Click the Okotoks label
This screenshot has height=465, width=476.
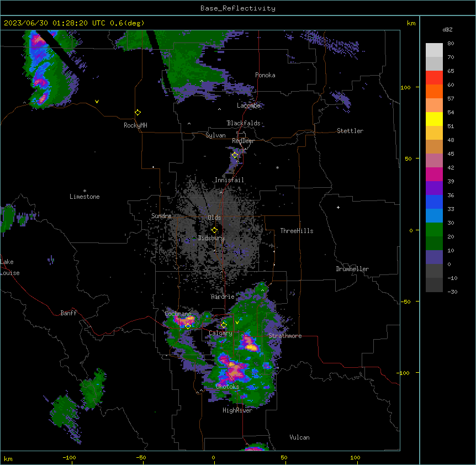(x=228, y=387)
